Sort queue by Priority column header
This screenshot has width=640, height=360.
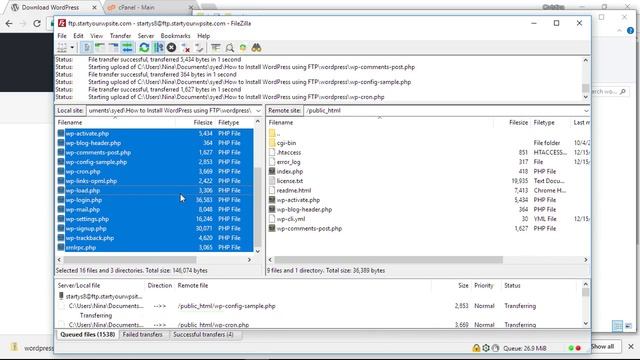pyautogui.click(x=484, y=286)
